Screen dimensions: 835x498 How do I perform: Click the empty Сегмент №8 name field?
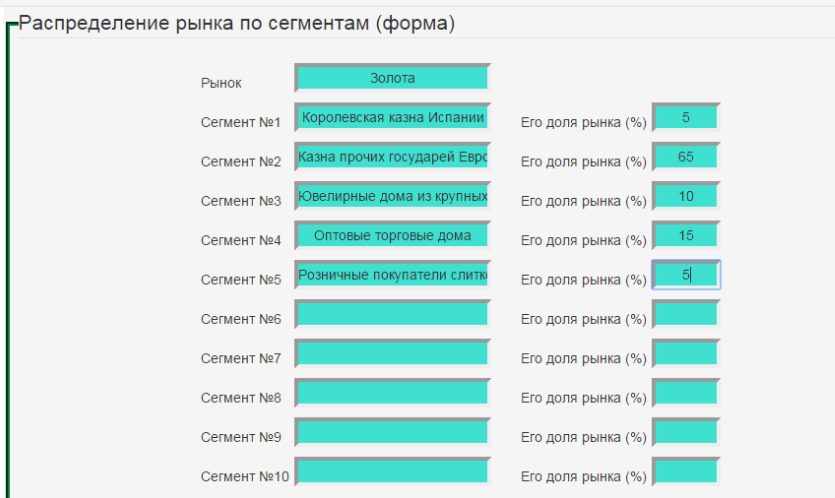[392, 392]
